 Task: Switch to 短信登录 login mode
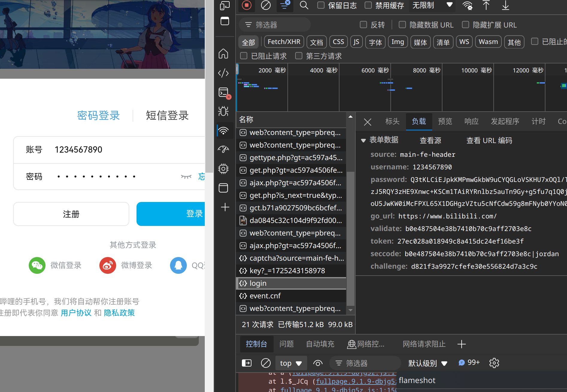point(167,116)
